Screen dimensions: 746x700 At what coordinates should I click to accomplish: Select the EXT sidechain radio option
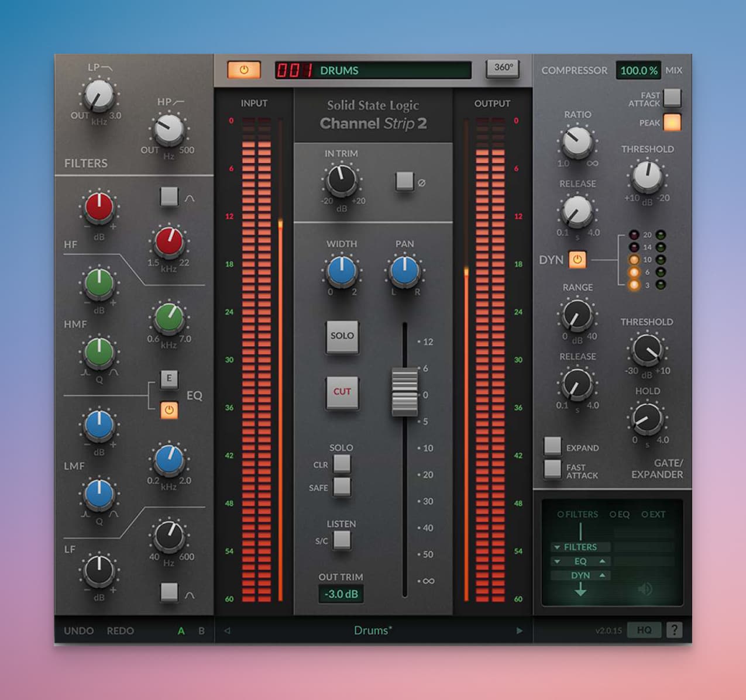644,515
